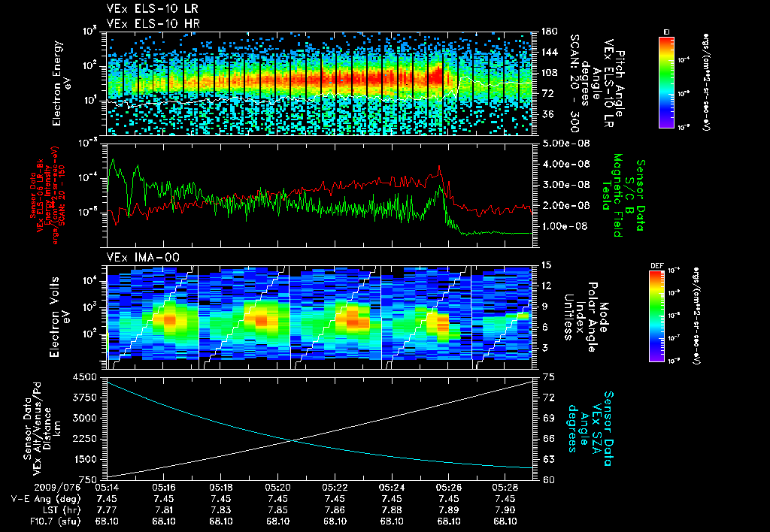Click the 180 pitch angle tick label
This screenshot has width=770, height=532.
548,32
